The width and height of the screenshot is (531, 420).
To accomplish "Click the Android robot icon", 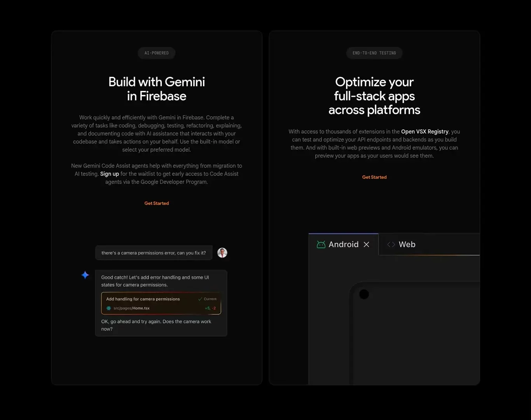I will (x=321, y=244).
